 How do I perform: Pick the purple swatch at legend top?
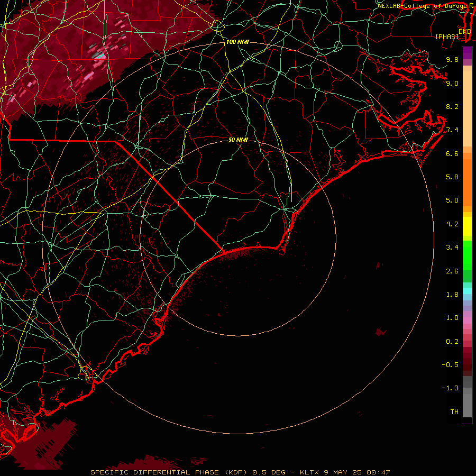(467, 53)
